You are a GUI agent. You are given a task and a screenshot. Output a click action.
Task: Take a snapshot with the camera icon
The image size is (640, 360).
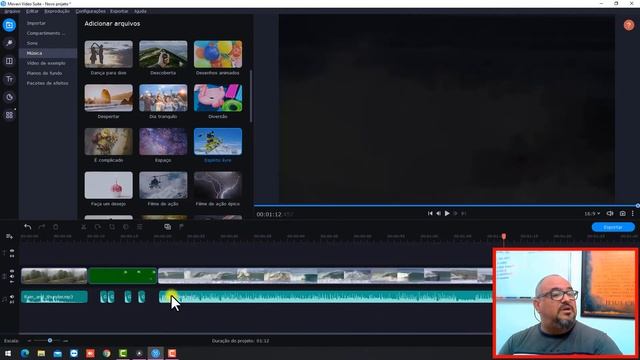tap(622, 213)
